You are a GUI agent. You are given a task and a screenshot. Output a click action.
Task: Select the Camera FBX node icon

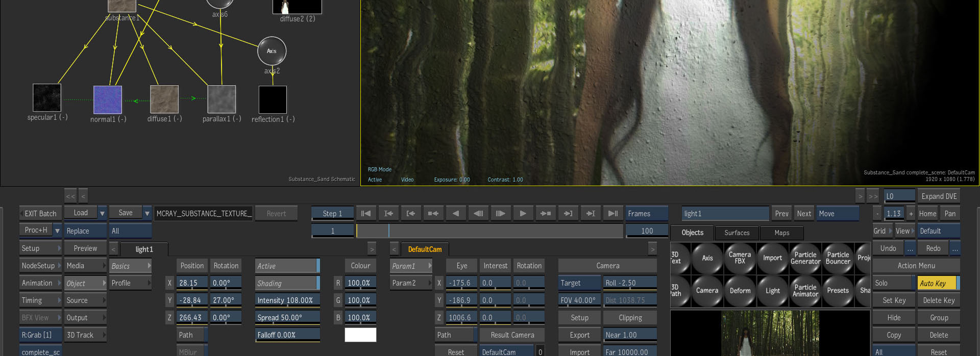point(740,258)
